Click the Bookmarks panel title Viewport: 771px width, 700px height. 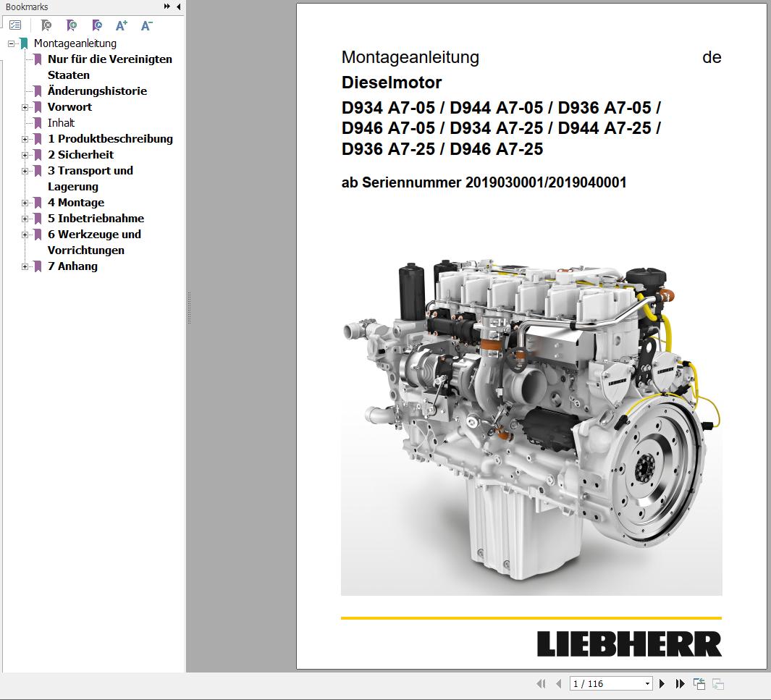[27, 7]
